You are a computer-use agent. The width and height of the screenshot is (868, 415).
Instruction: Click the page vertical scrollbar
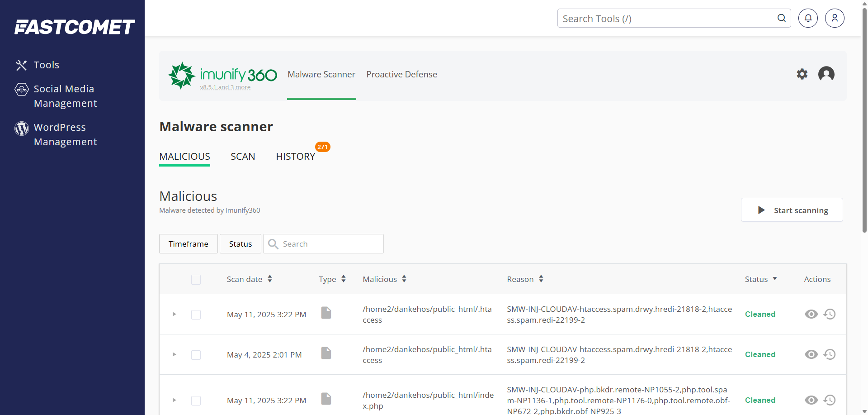point(864,120)
